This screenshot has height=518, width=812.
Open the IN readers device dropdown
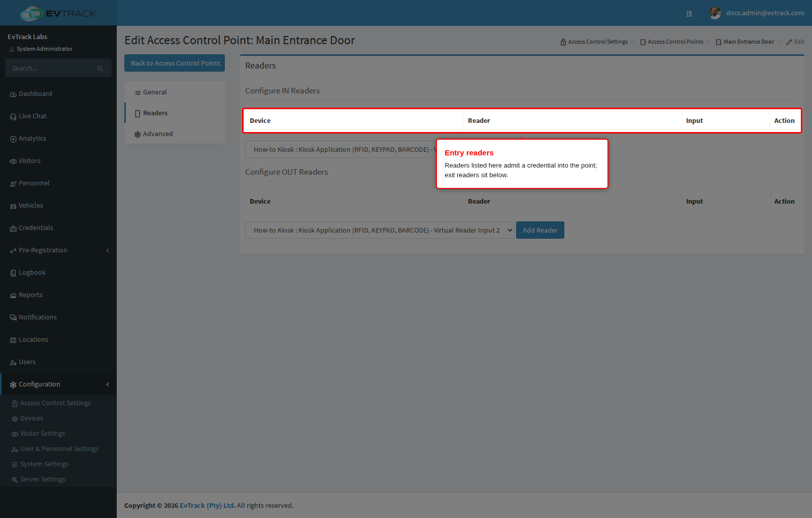pyautogui.click(x=341, y=149)
